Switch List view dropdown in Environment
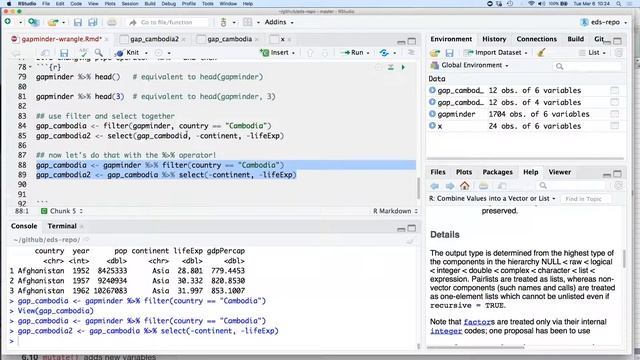640x360 pixels. pyautogui.click(x=593, y=52)
